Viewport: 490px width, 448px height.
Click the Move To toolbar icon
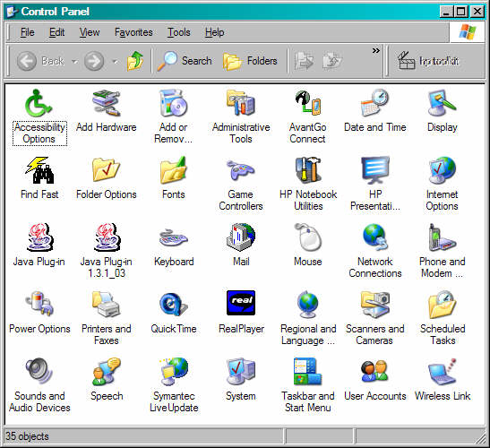coord(304,61)
